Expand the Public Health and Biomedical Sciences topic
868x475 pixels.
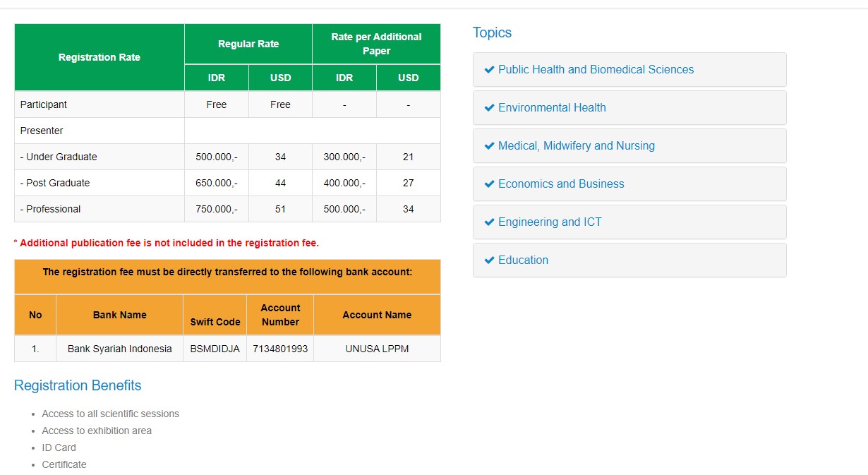[596, 70]
